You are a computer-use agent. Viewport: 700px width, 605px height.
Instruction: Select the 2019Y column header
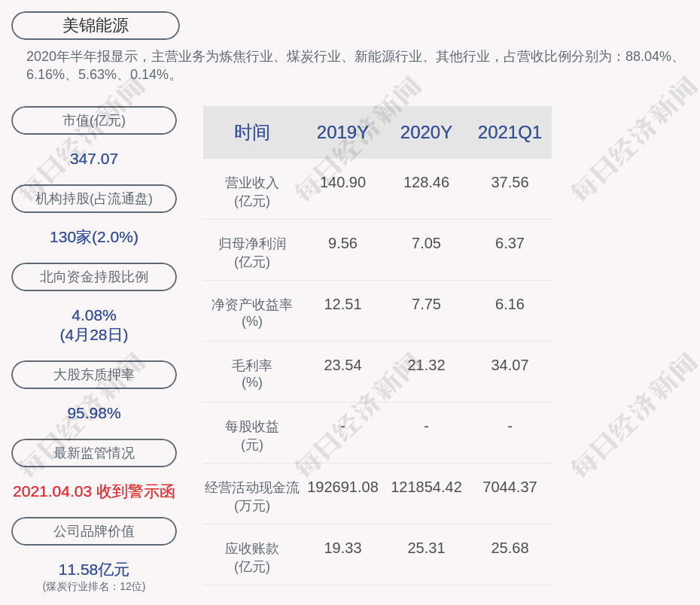(x=342, y=132)
